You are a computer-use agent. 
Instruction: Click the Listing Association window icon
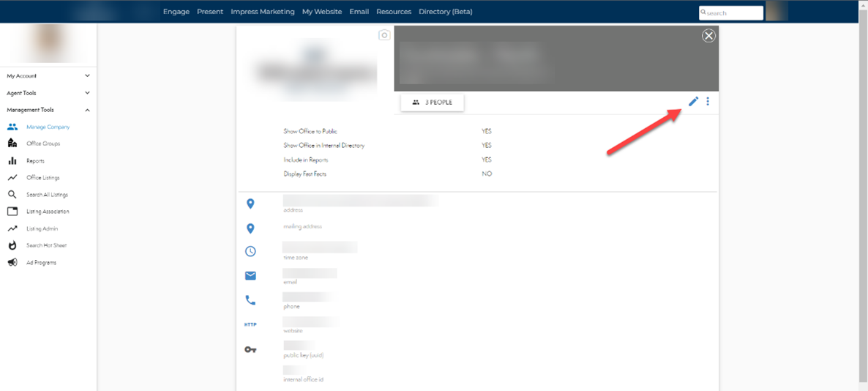(12, 212)
